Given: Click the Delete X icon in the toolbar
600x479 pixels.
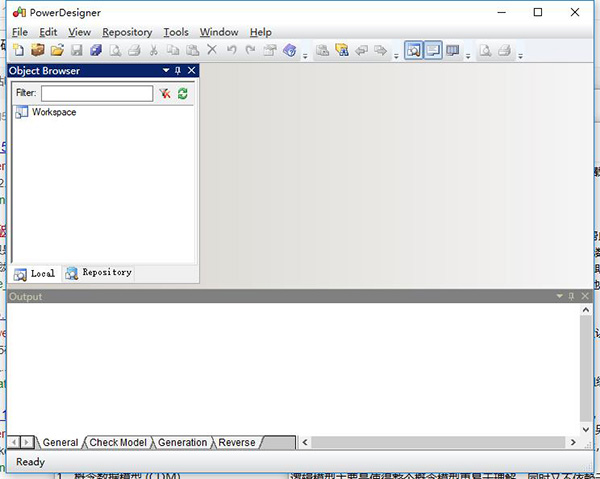Looking at the screenshot, I should point(212,50).
